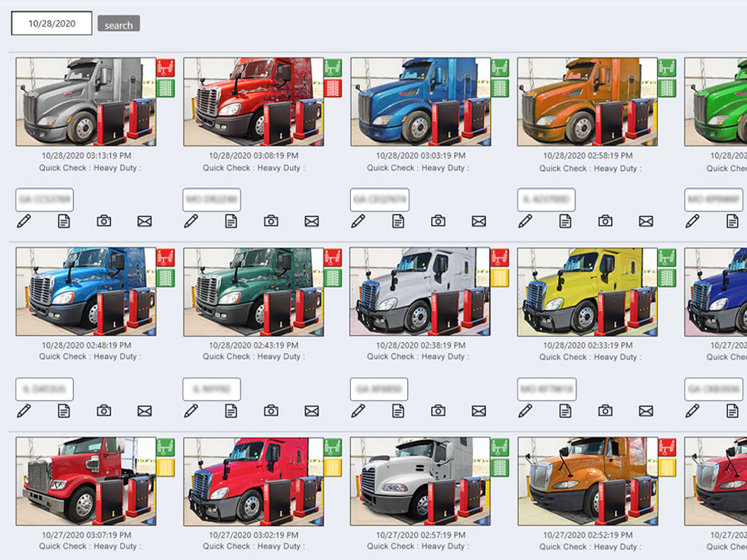Image resolution: width=747 pixels, height=560 pixels.
Task: Open the 03:08:19 PM red truck thumbnail
Action: tap(253, 102)
